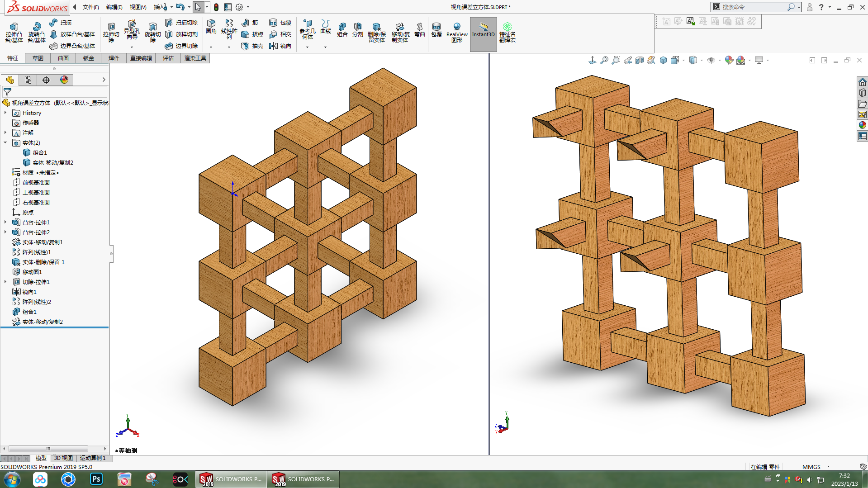The image size is (868, 488).
Task: Select the 前视基准面 front plane
Action: 31,182
